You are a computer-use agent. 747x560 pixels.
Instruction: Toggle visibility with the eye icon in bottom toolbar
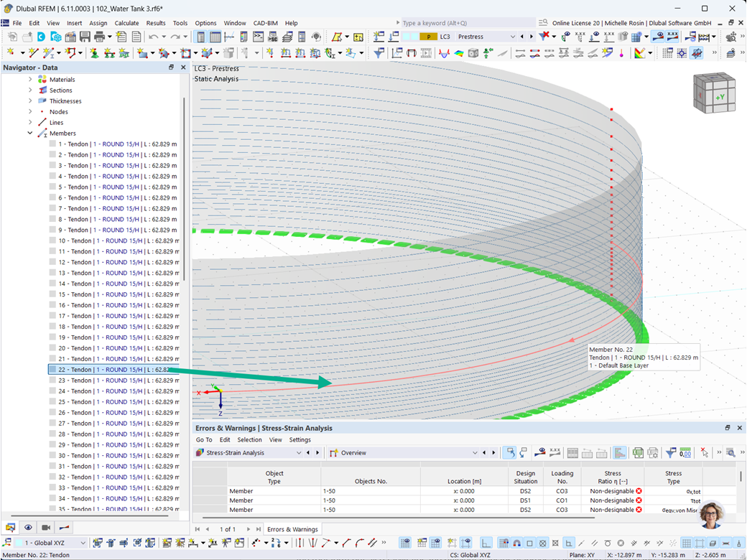click(x=27, y=528)
